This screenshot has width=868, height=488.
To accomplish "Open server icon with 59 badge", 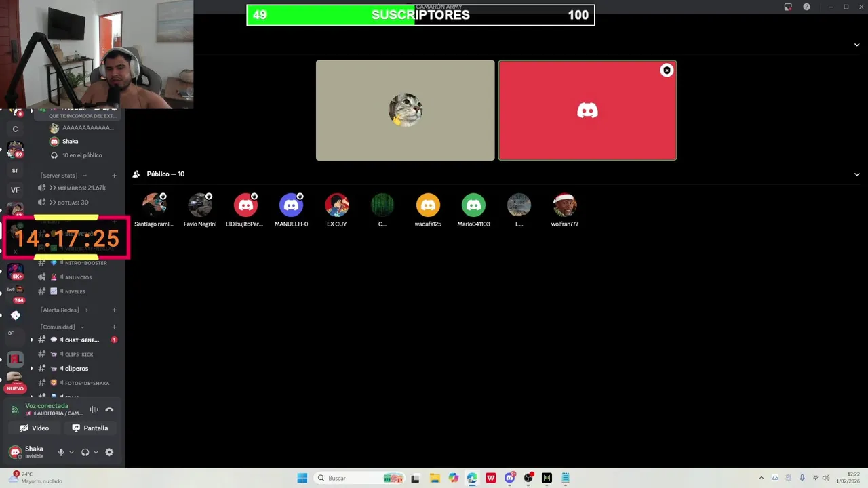I will click(15, 149).
